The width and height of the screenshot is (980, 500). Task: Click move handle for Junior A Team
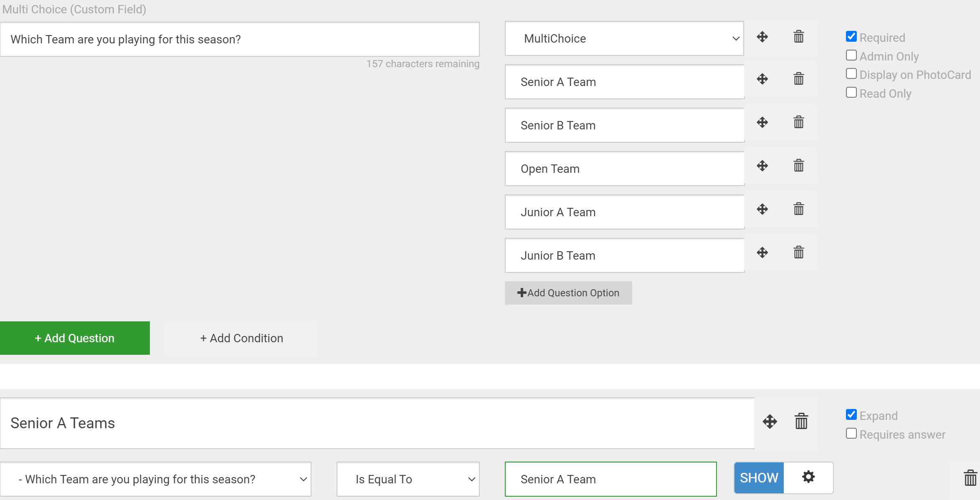coord(762,209)
